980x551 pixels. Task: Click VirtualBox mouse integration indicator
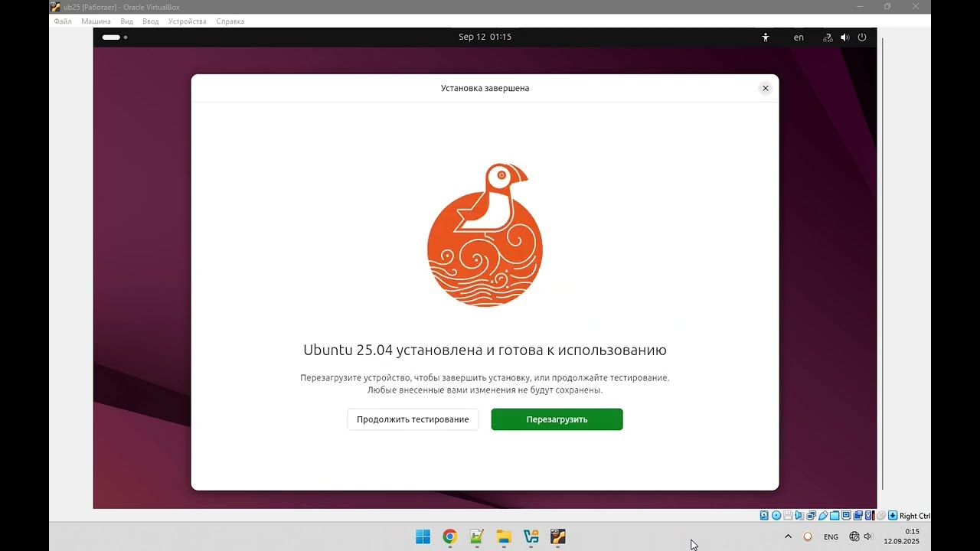pos(881,516)
